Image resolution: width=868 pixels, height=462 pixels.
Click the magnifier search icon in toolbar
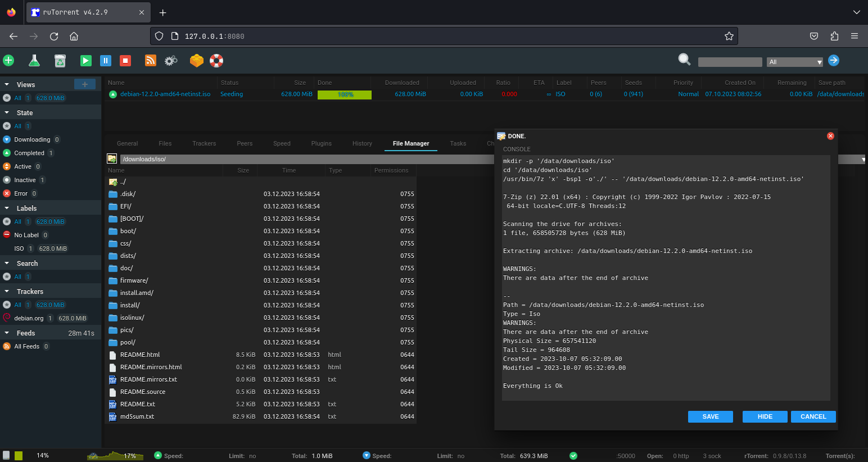click(x=684, y=60)
